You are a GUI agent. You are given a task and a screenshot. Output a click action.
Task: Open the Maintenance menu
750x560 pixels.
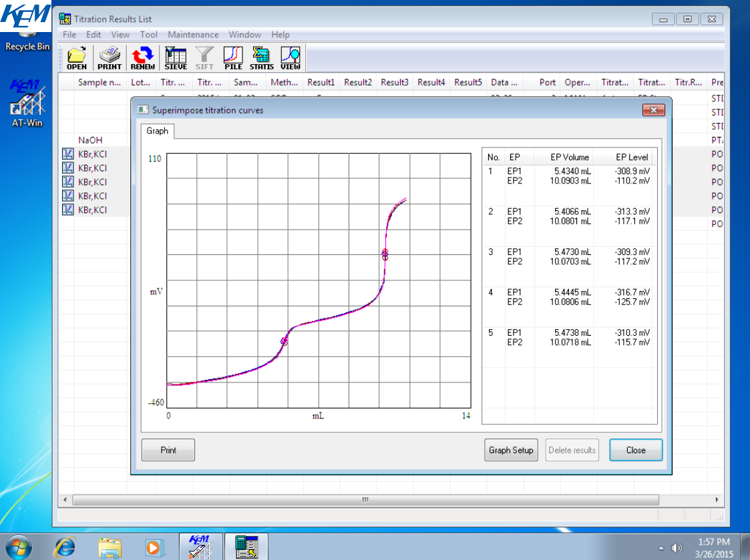click(x=193, y=35)
